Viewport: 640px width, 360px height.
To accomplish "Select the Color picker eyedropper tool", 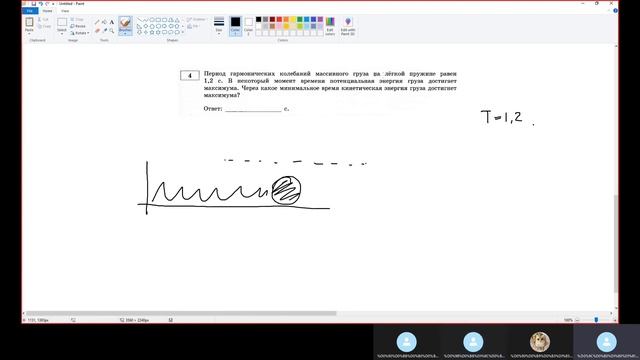I will tap(105, 31).
